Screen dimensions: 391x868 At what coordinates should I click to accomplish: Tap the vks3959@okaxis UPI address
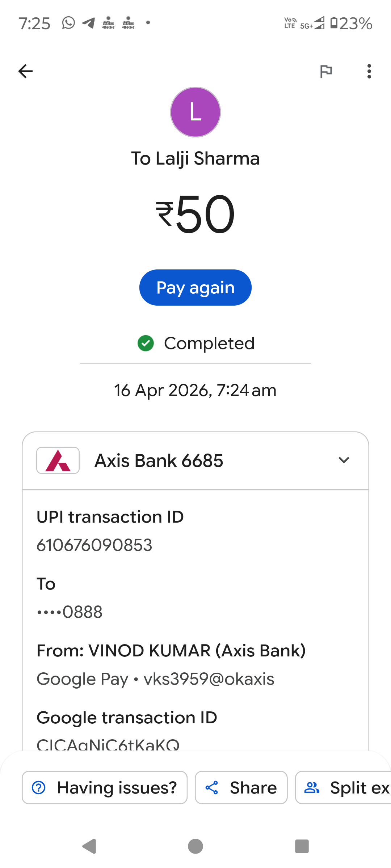tap(209, 679)
